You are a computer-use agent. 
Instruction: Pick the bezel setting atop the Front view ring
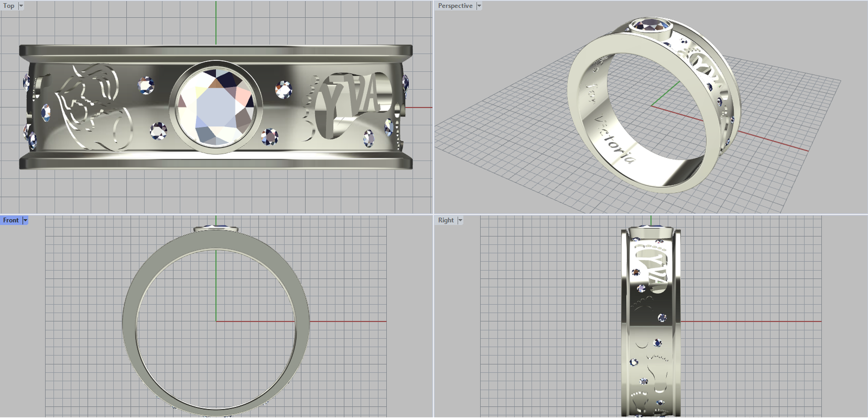tap(216, 229)
